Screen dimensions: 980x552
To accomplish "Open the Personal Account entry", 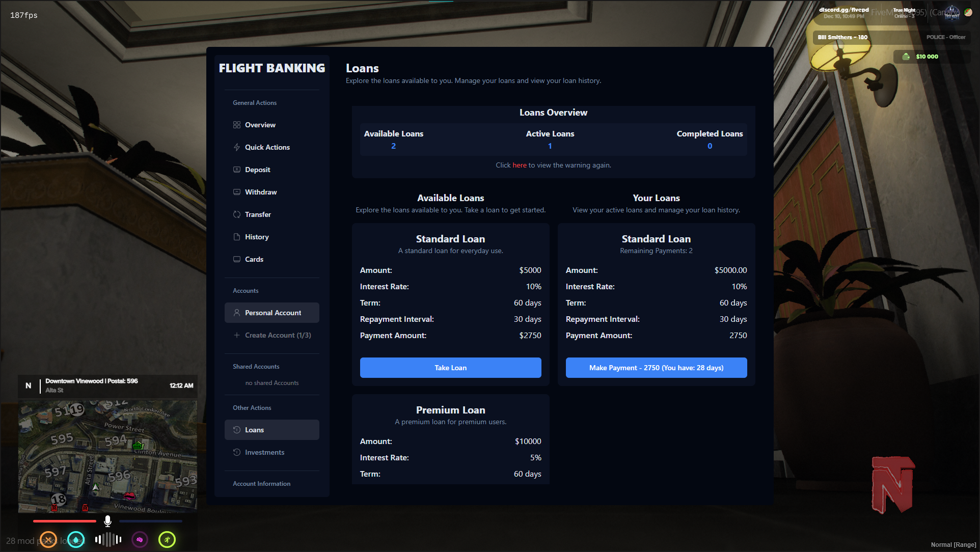I will pyautogui.click(x=272, y=313).
